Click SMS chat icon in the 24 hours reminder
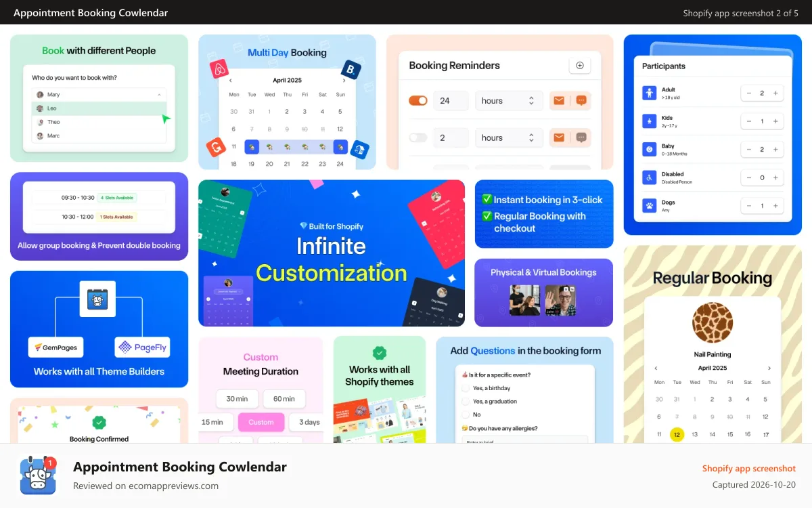812x508 pixels. 581,101
